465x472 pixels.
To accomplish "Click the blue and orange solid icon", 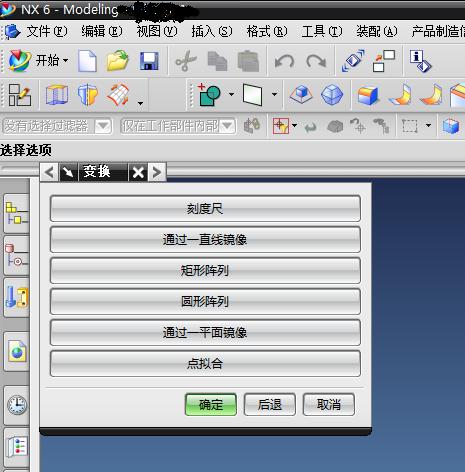I will coord(88,95).
